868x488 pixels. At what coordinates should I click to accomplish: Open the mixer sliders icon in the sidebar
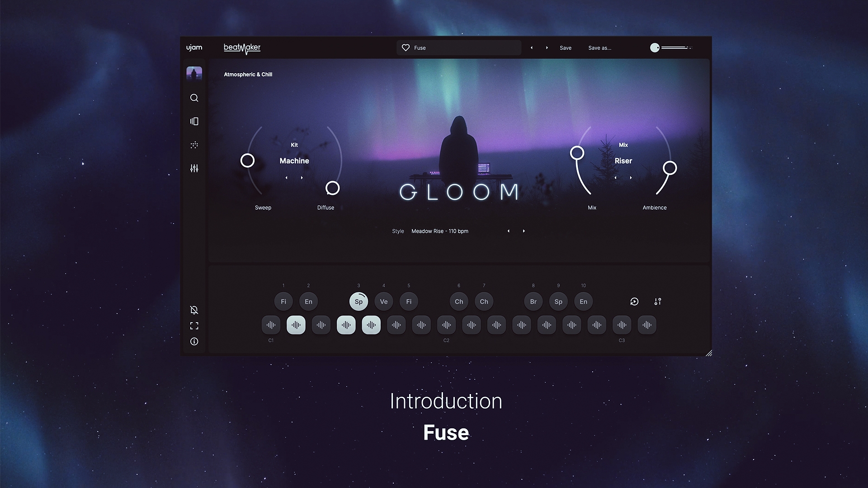(194, 168)
